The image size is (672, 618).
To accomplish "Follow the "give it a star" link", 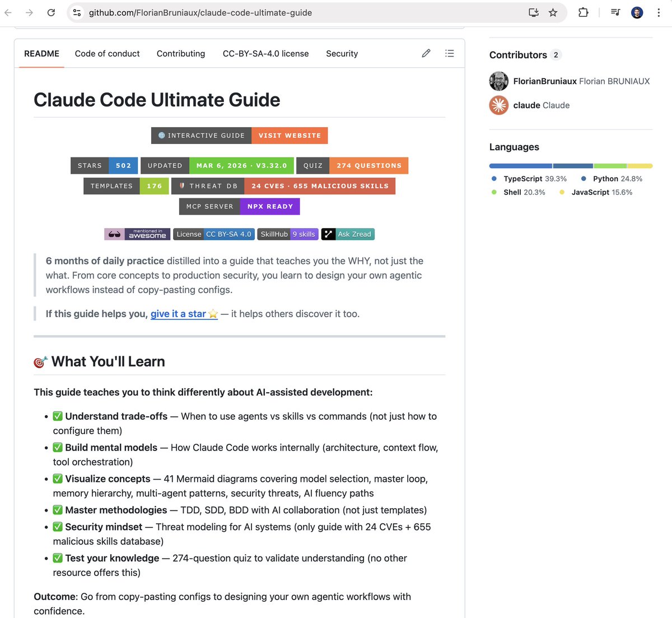I will 184,314.
